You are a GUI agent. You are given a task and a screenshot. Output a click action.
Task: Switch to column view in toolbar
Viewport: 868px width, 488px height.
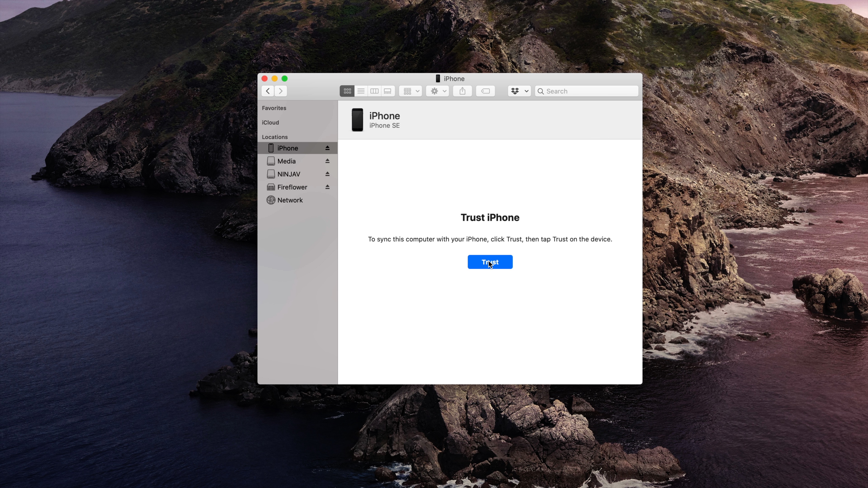coord(374,91)
